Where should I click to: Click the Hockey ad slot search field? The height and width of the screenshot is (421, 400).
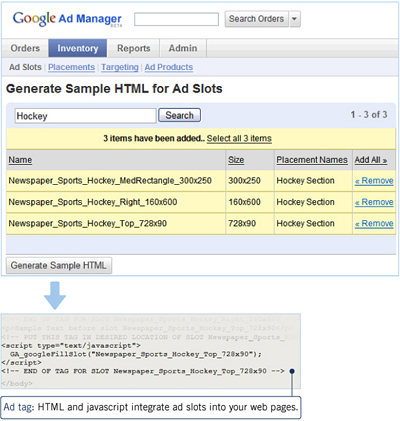85,116
